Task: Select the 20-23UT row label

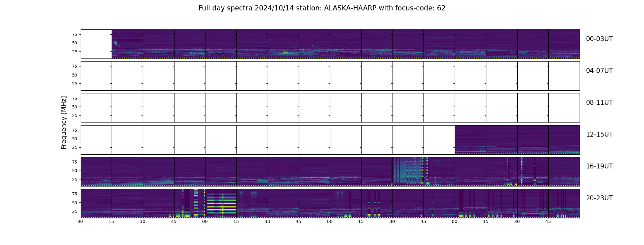Action: (599, 198)
